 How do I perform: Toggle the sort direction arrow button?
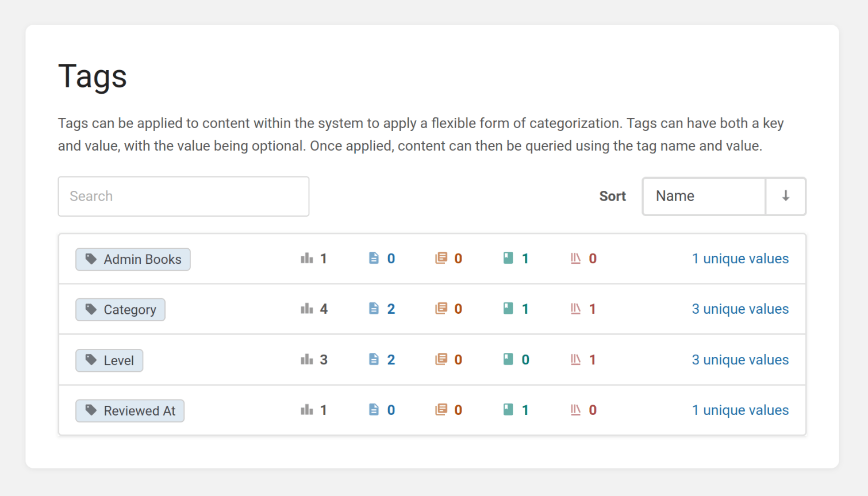click(785, 197)
